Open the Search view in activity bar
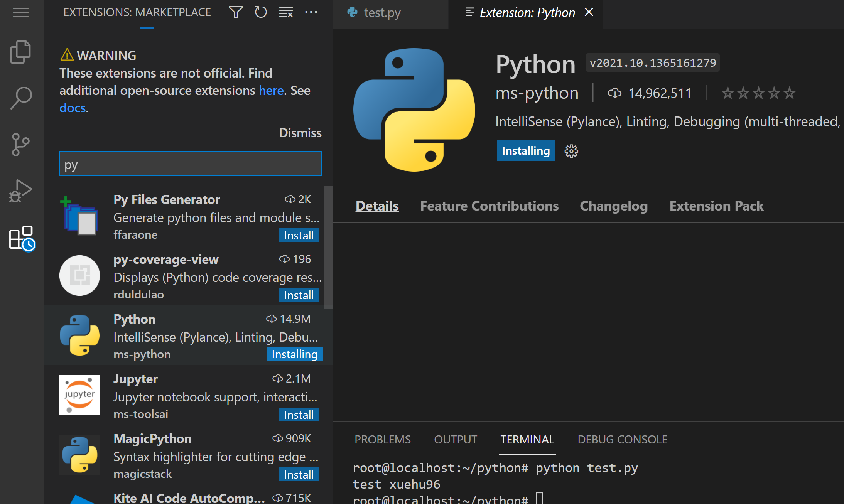Image resolution: width=844 pixels, height=504 pixels. [x=21, y=98]
